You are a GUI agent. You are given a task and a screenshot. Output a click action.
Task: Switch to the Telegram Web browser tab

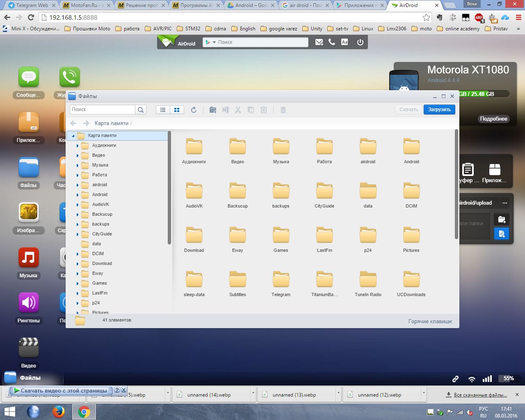coord(32,5)
